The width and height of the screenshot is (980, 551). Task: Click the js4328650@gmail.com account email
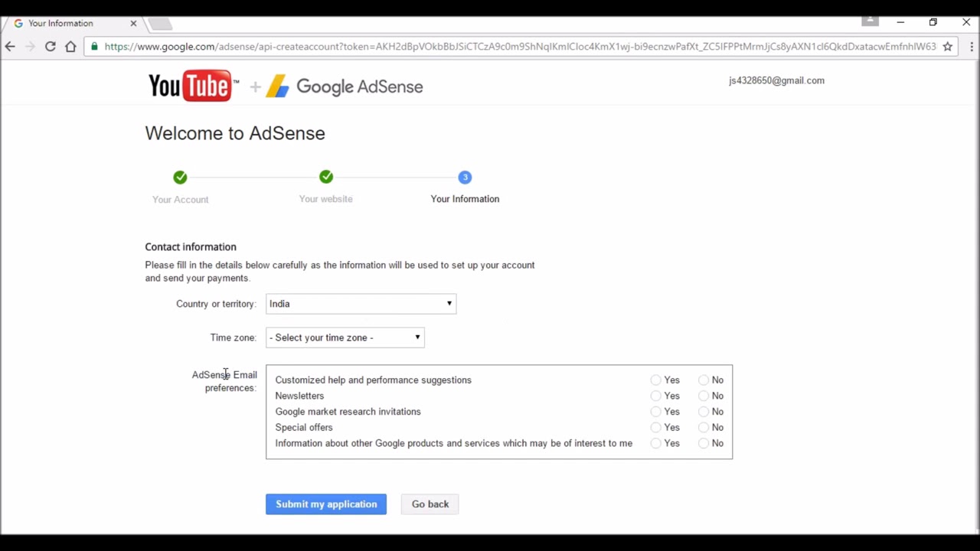[x=776, y=80]
